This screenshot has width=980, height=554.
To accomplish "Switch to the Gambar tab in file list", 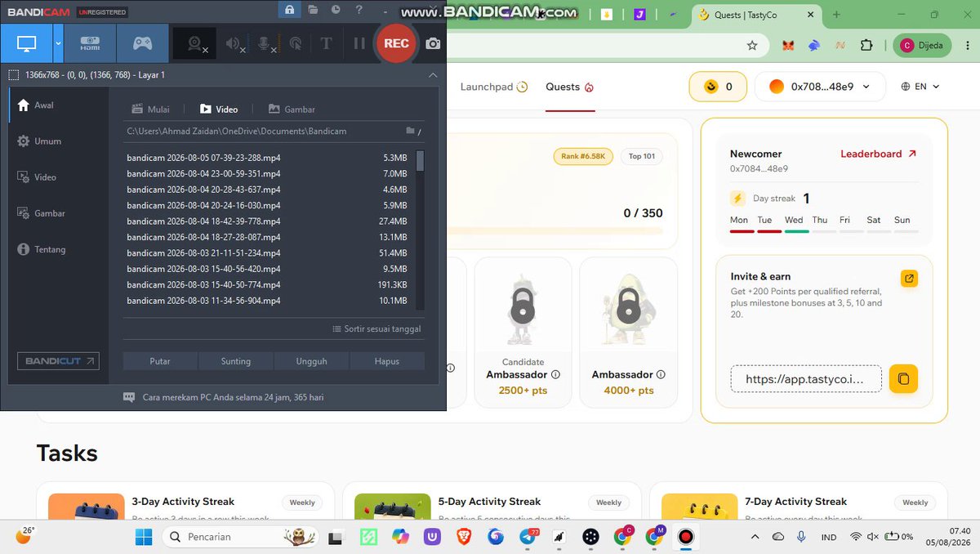I will coord(292,109).
